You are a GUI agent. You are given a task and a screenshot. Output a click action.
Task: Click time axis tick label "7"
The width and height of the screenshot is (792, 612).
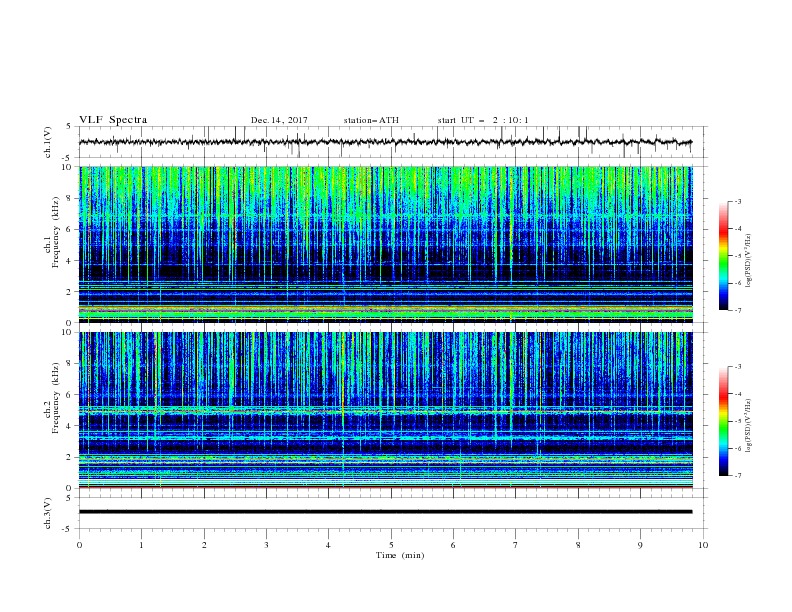click(x=516, y=545)
